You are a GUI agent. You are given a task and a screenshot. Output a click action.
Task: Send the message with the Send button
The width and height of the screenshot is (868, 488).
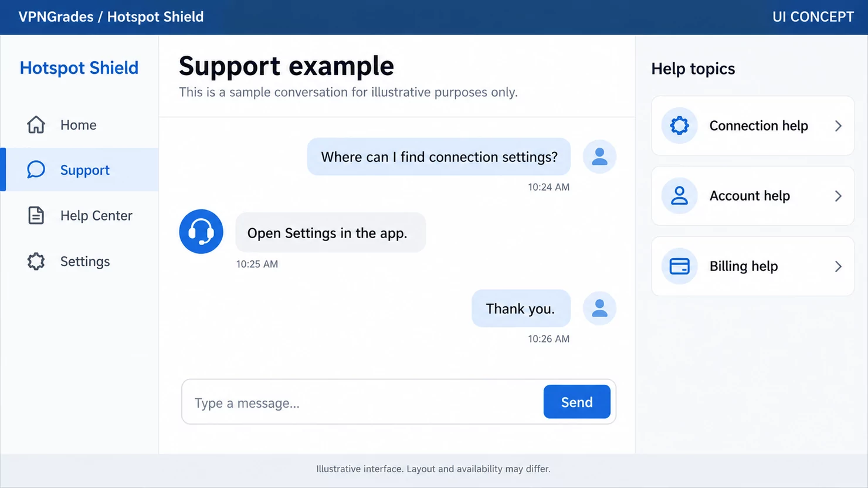tap(577, 402)
